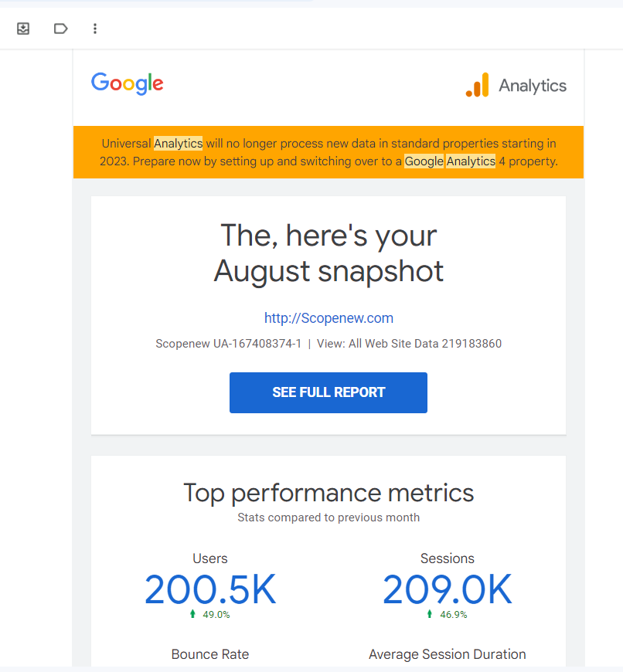Viewport: 623px width, 672px height.
Task: Click the Users 200.5K metric value
Action: click(x=209, y=589)
